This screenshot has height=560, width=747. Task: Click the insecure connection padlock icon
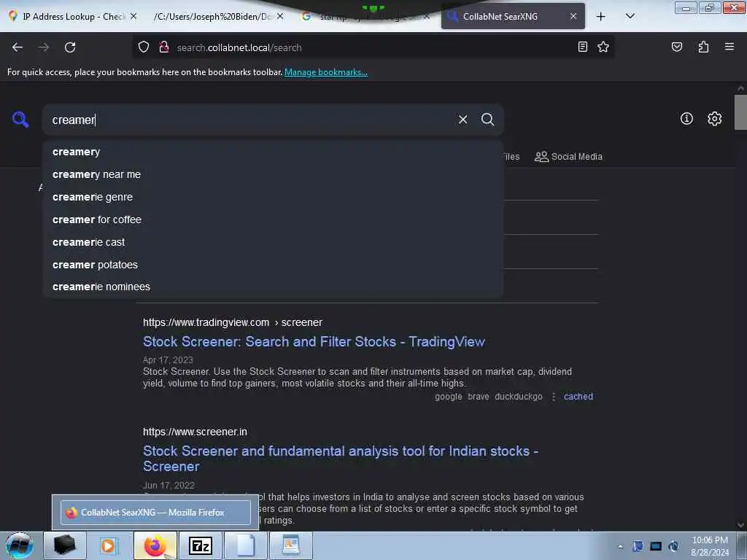(x=164, y=47)
